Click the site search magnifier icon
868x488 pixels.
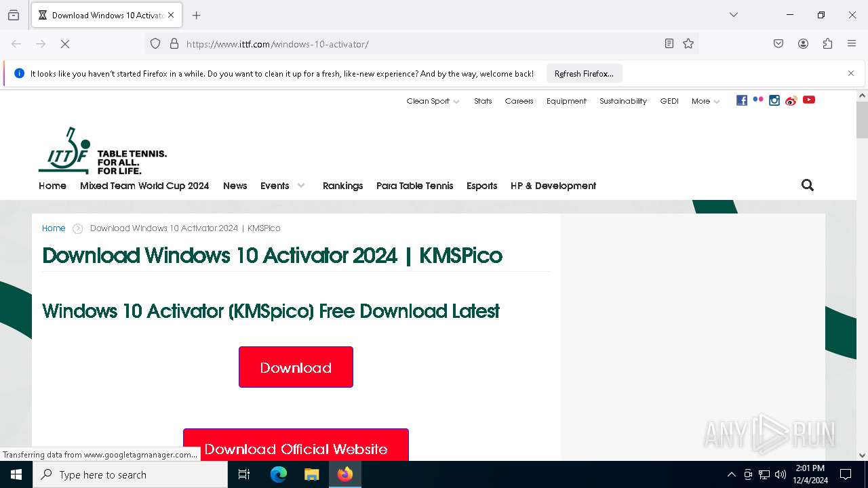click(x=807, y=185)
